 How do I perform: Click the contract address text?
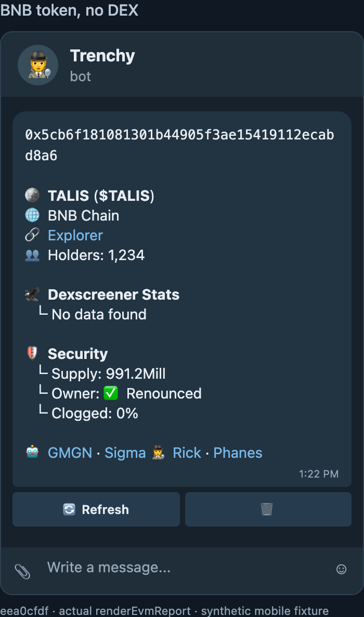[x=179, y=145]
